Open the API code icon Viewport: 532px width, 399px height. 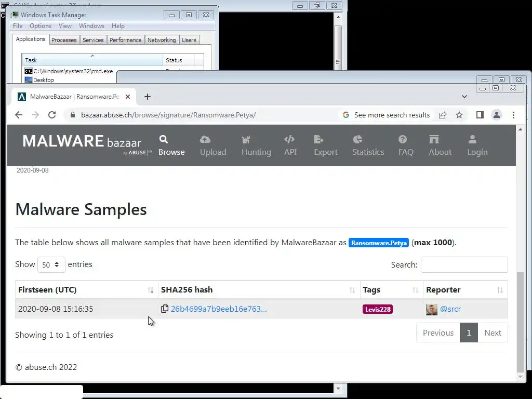coord(289,139)
